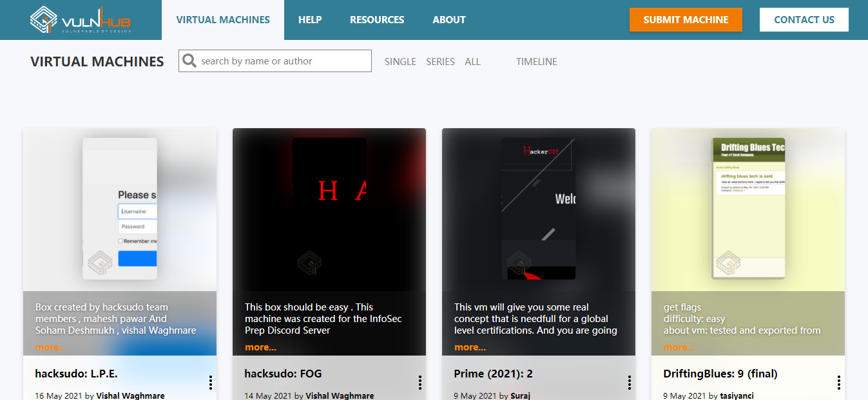The width and height of the screenshot is (868, 400).
Task: Open the Prime (2021): 2 title link
Action: pyautogui.click(x=493, y=374)
